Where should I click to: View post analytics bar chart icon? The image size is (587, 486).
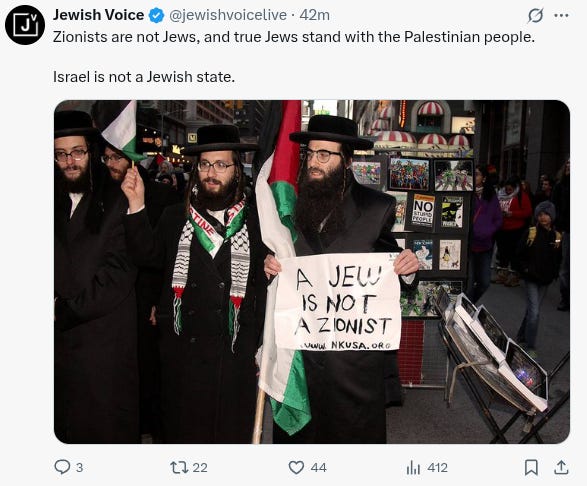coord(413,468)
